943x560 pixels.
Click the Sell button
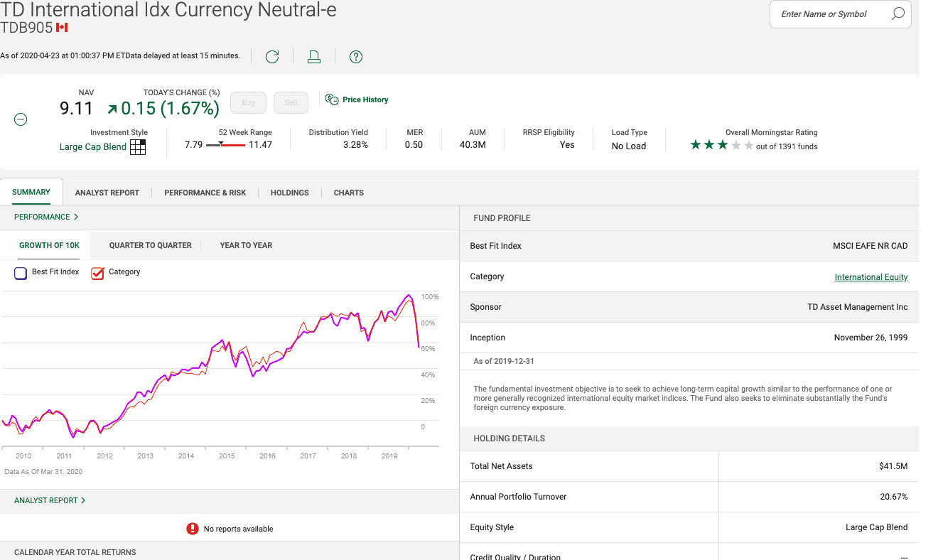click(x=291, y=102)
